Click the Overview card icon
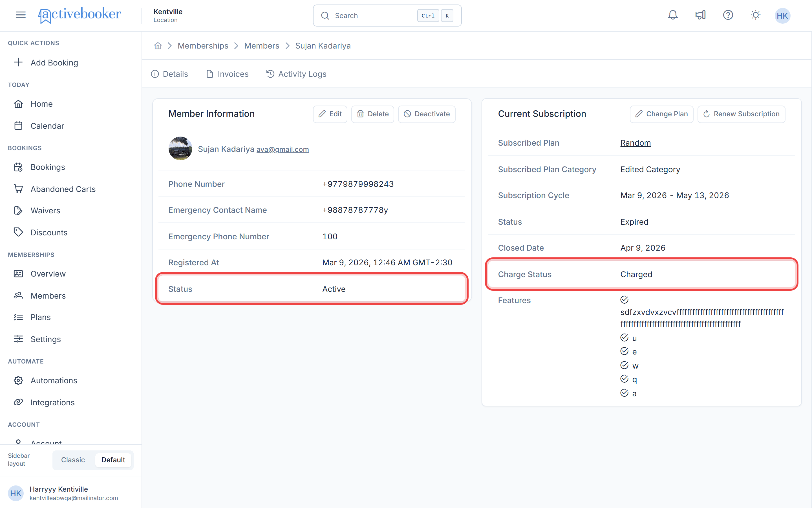The image size is (812, 508). coord(18,274)
